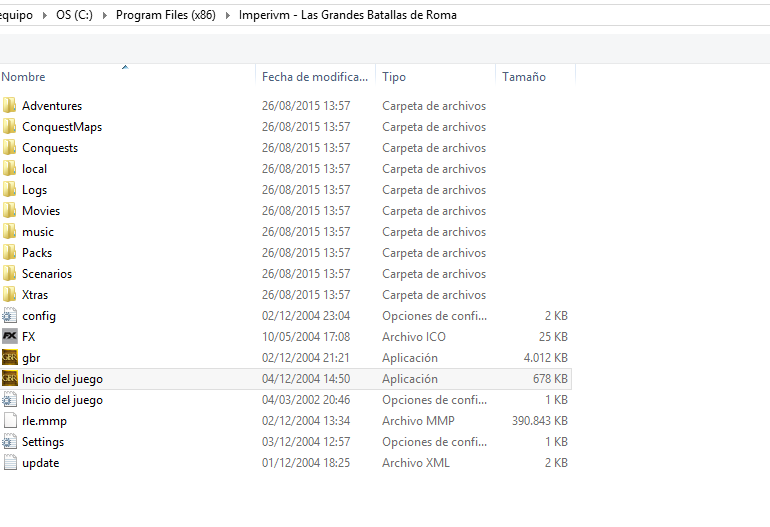This screenshot has width=770, height=527.
Task: Expand the breadcrumb arrow before OS (C:)
Action: point(45,15)
